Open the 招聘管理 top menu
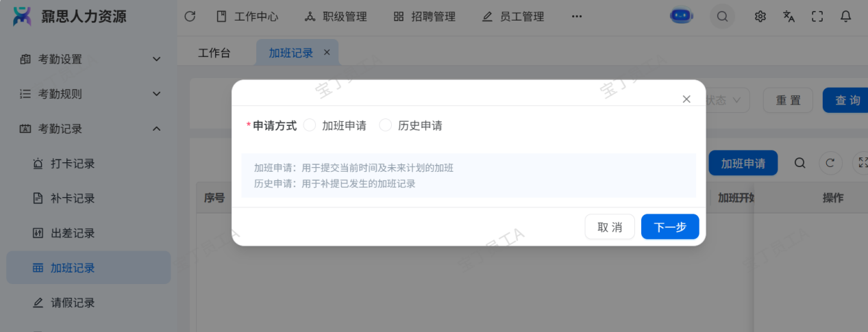868x332 pixels. click(x=425, y=16)
